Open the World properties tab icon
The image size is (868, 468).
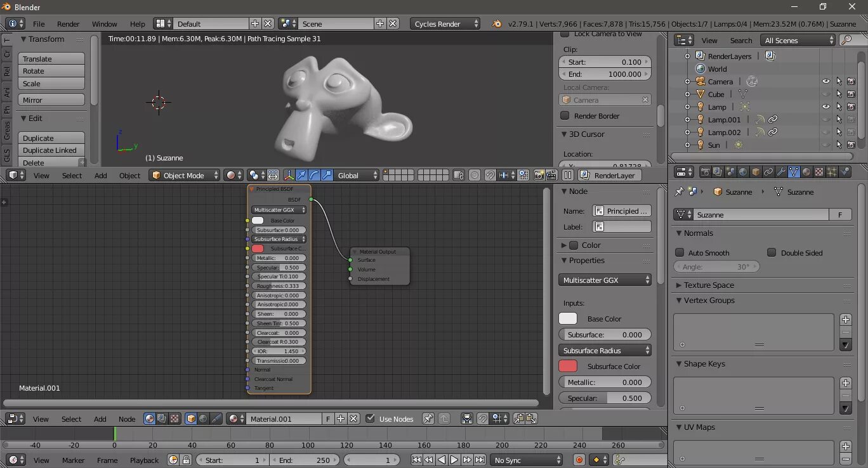(743, 172)
